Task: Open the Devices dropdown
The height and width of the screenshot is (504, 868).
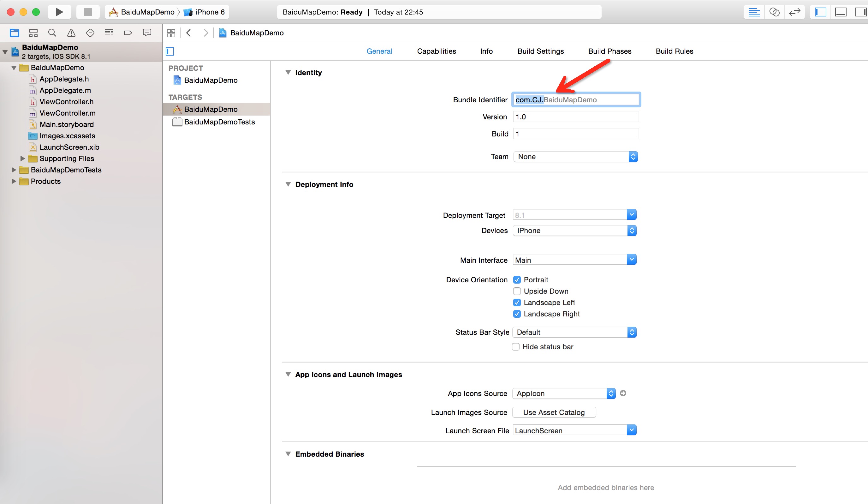Action: (574, 231)
